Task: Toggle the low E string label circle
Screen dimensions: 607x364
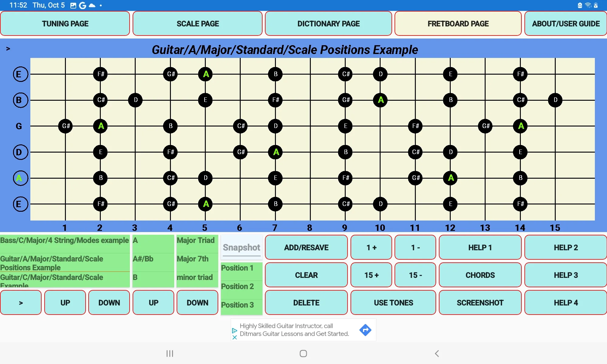Action: tap(20, 204)
